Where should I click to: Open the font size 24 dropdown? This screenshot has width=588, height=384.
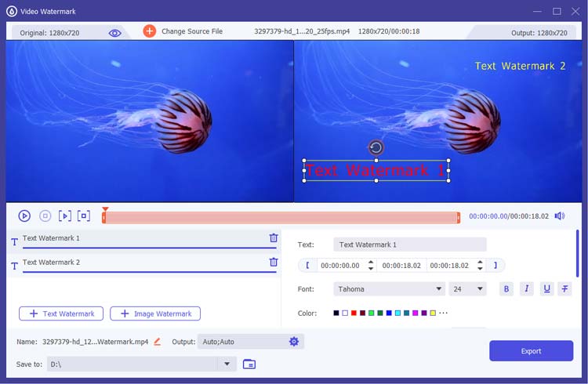[x=467, y=288]
